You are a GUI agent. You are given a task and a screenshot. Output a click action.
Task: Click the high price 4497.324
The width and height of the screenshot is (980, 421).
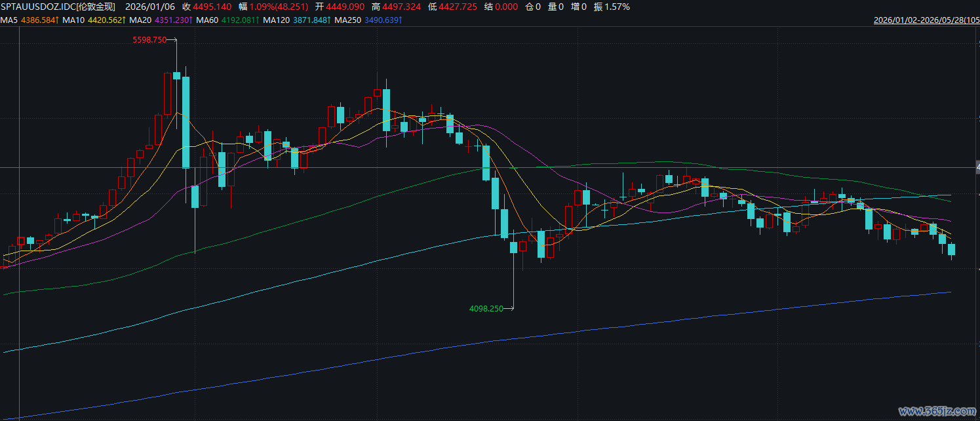402,7
